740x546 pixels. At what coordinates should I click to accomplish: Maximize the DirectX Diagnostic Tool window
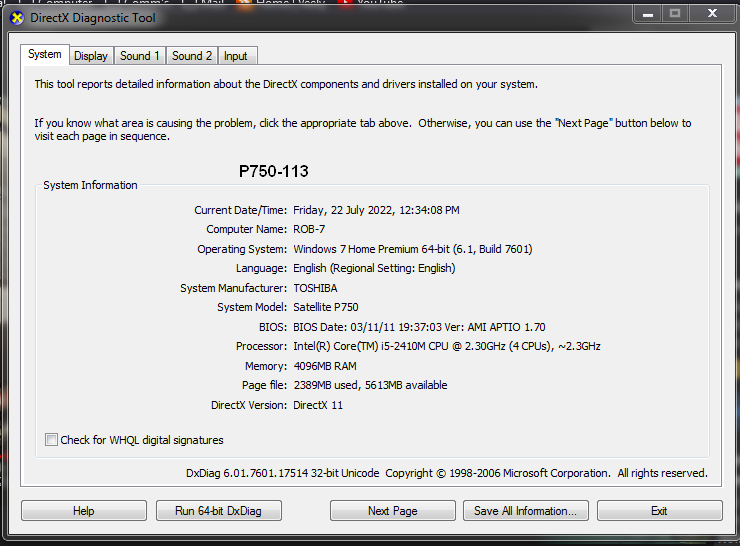[675, 14]
